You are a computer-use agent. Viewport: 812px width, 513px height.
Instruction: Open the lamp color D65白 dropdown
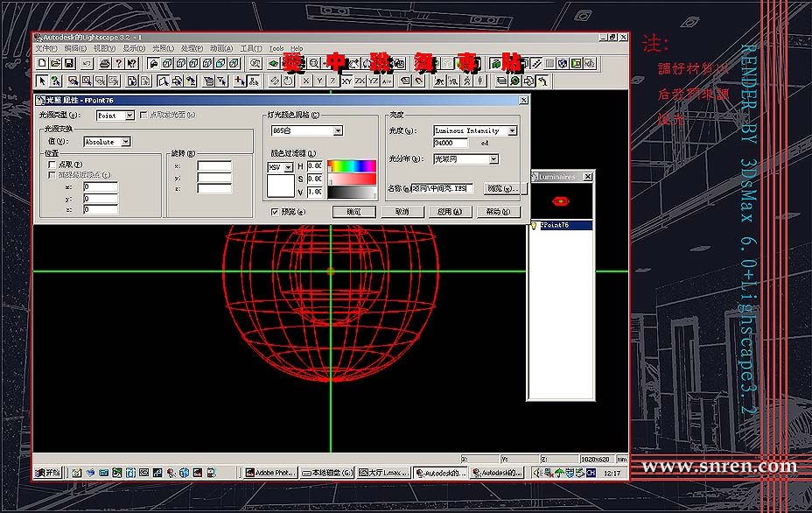point(338,130)
